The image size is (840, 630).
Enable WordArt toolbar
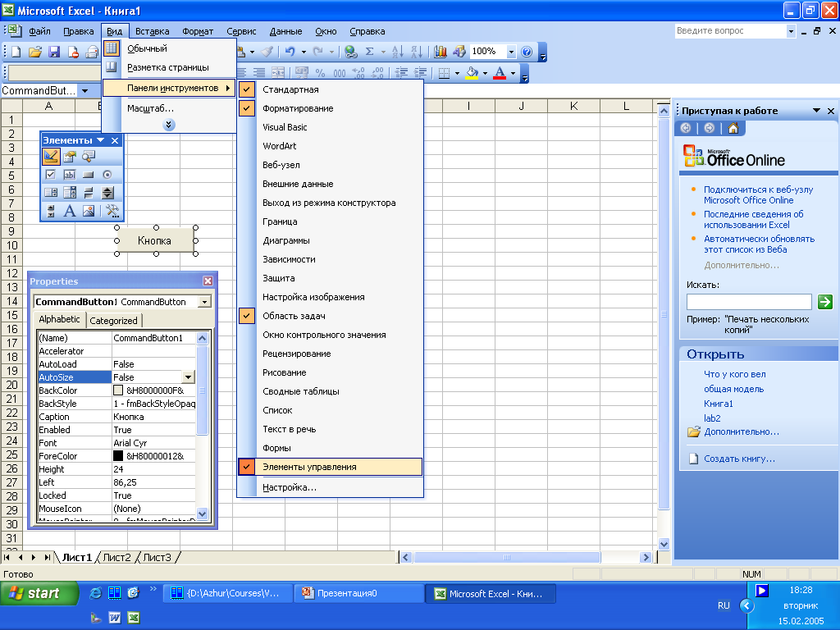[x=330, y=146]
